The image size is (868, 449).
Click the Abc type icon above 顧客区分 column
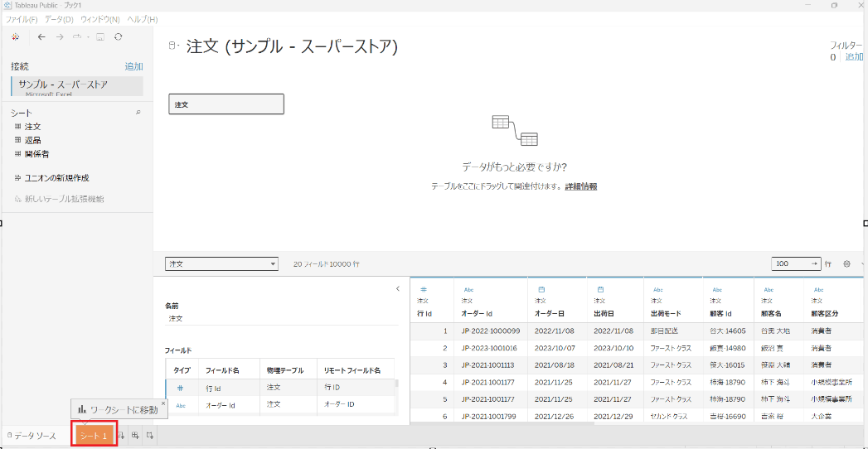pyautogui.click(x=819, y=289)
